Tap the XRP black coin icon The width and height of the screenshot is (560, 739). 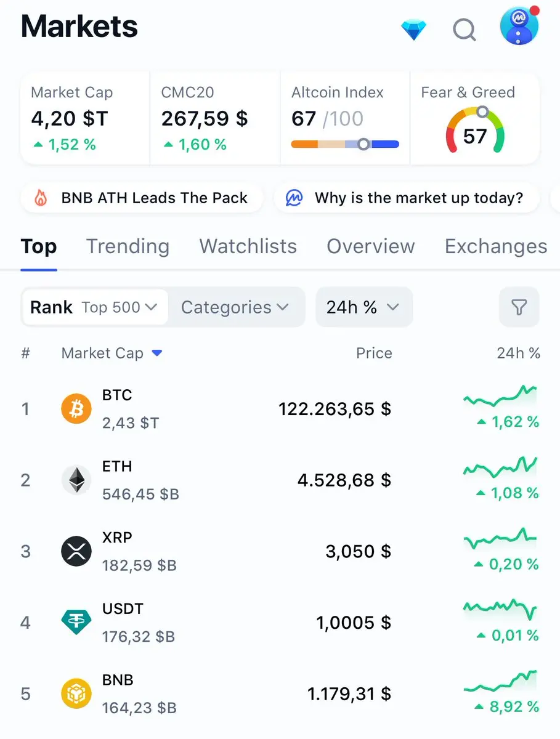pos(76,551)
